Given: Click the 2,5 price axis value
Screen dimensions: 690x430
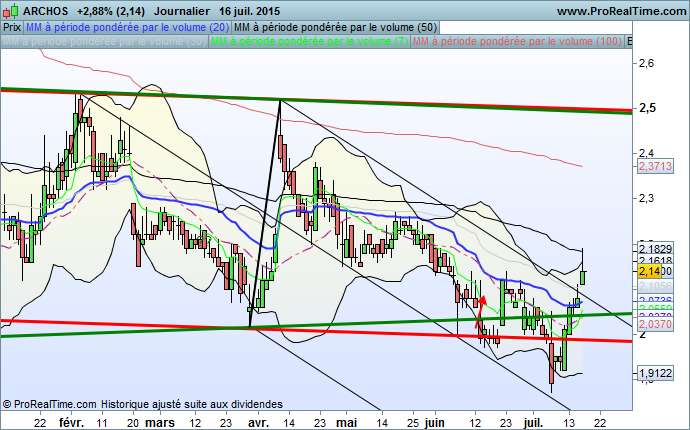Looking at the screenshot, I should tap(647, 108).
